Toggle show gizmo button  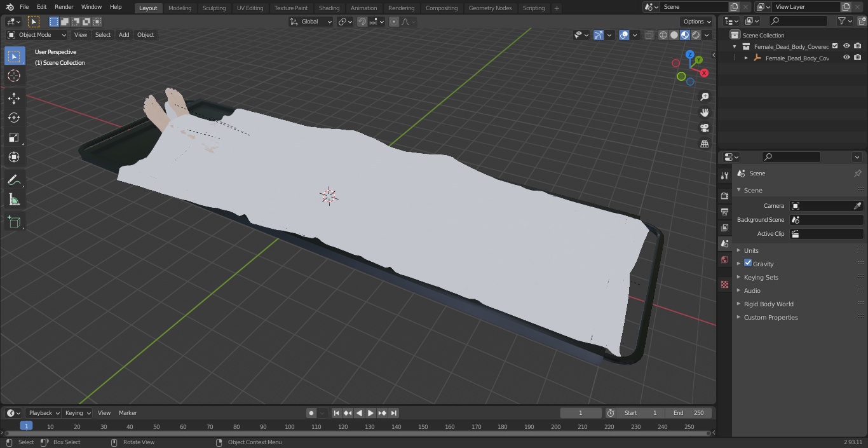(599, 35)
